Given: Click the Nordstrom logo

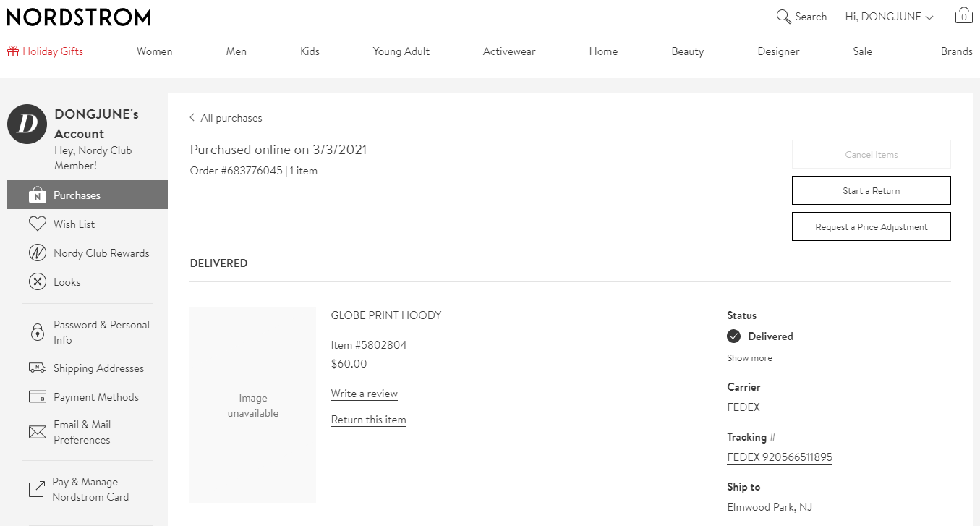Looking at the screenshot, I should tap(79, 17).
